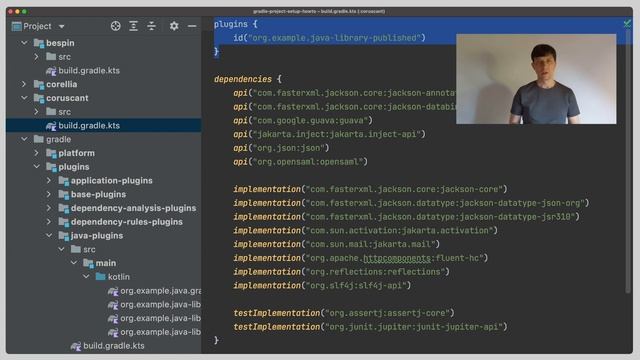Select platform module folder icon
The width and height of the screenshot is (640, 360).
point(51,153)
